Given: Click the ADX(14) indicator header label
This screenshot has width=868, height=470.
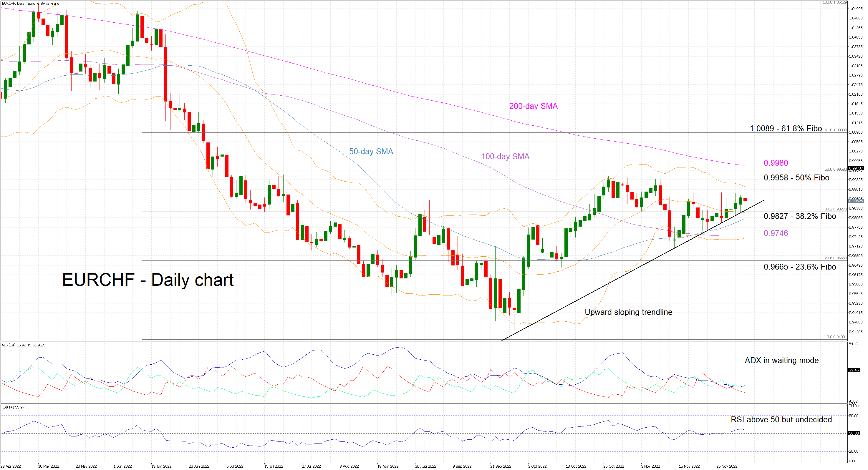Looking at the screenshot, I should (23, 345).
